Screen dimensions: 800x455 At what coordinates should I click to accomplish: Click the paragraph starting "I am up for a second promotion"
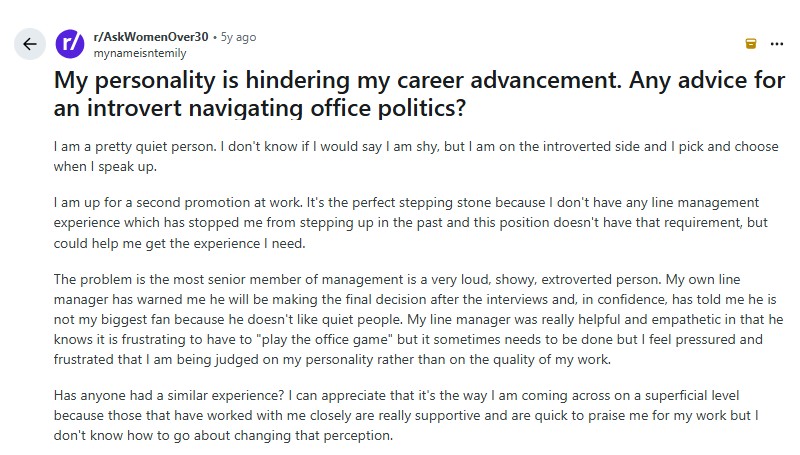pyautogui.click(x=410, y=223)
